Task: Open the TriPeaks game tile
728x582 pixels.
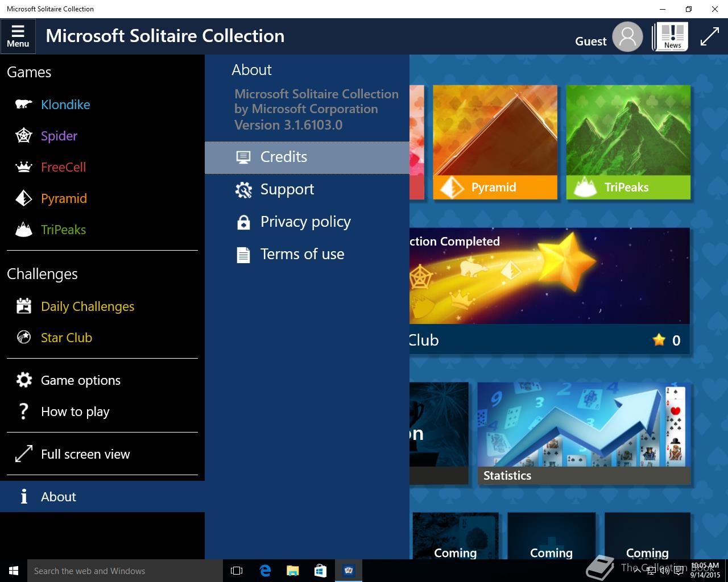Action: coord(628,142)
